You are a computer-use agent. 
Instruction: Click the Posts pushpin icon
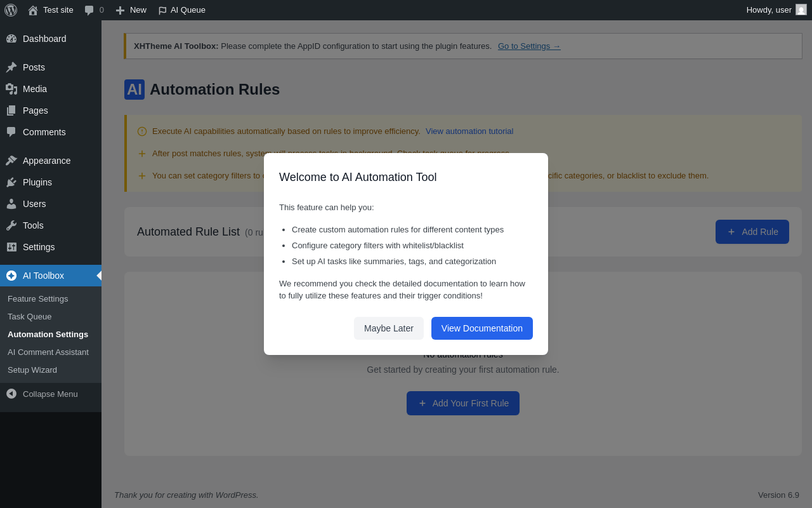click(11, 67)
